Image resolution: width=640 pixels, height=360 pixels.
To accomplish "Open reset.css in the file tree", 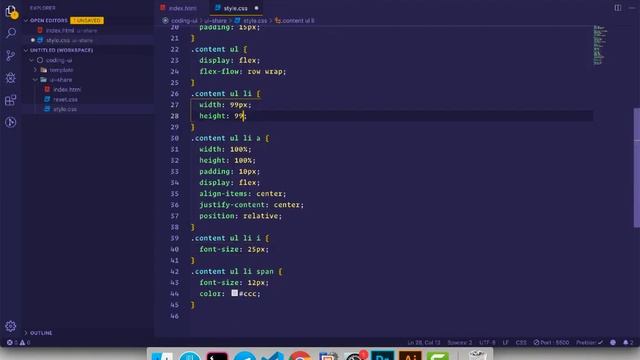I will [x=65, y=99].
